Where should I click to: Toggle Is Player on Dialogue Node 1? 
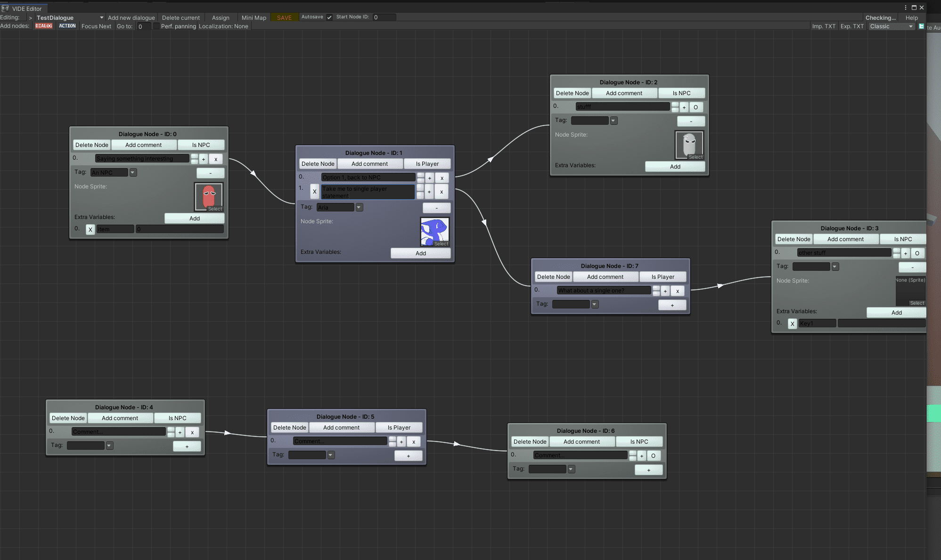click(x=427, y=164)
